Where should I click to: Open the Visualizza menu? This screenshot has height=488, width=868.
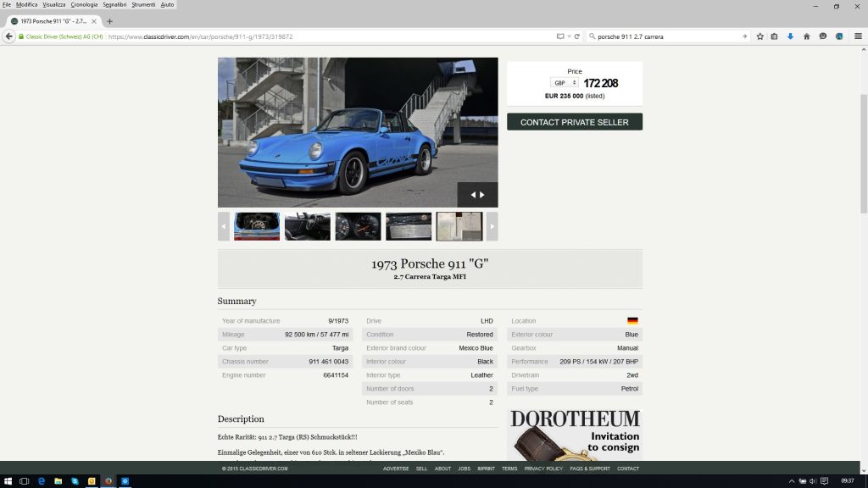54,4
